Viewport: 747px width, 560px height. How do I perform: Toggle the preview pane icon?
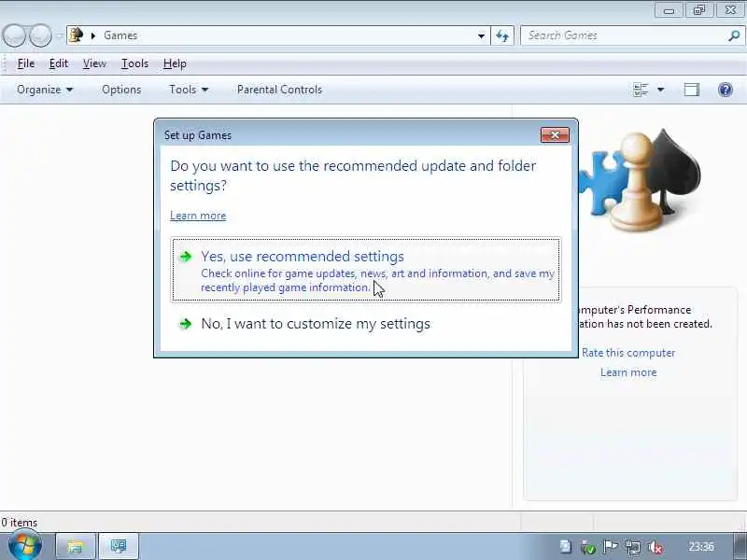[x=692, y=90]
